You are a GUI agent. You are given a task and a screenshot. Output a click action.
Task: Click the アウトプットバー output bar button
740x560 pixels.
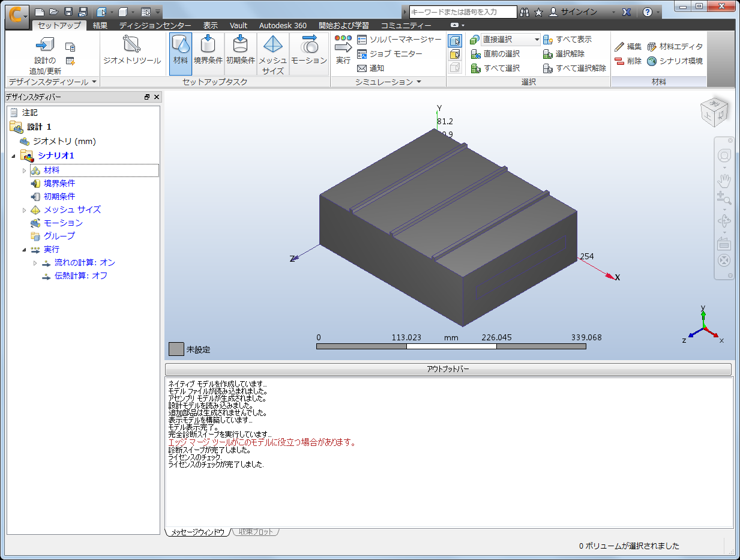pyautogui.click(x=448, y=370)
